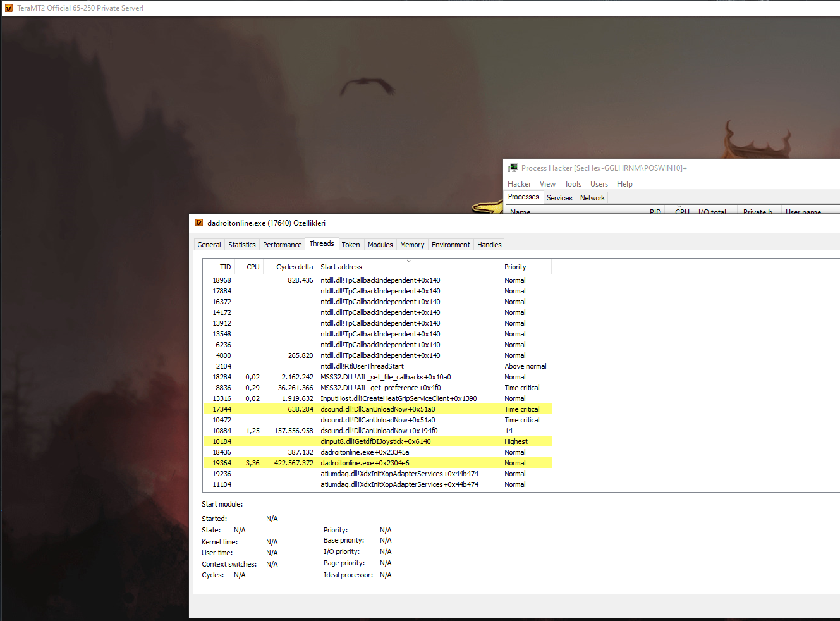840x621 pixels.
Task: Switch to the Modules tab
Action: pyautogui.click(x=380, y=245)
